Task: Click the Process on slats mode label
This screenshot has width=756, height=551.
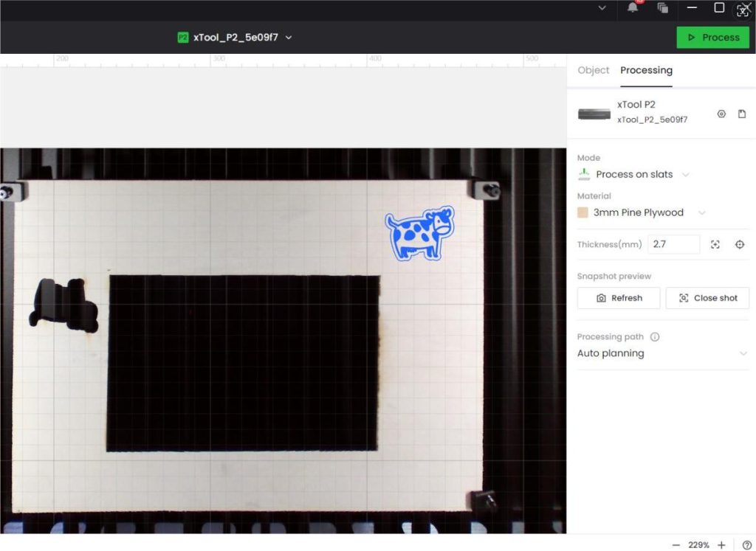Action: click(634, 174)
